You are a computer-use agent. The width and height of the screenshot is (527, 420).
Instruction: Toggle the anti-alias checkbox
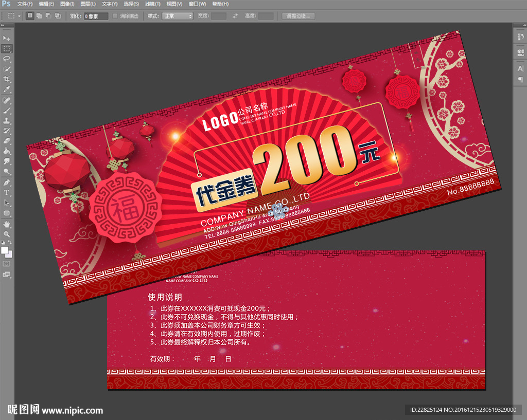click(115, 16)
